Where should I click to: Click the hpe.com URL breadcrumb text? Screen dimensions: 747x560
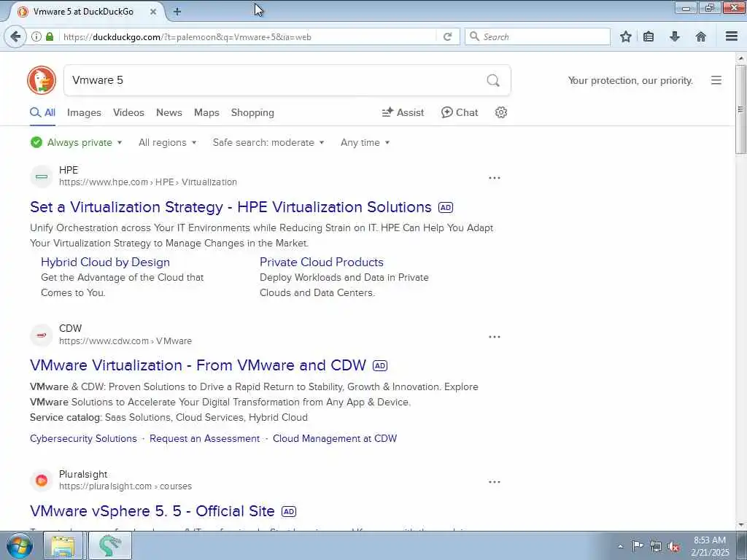click(147, 182)
